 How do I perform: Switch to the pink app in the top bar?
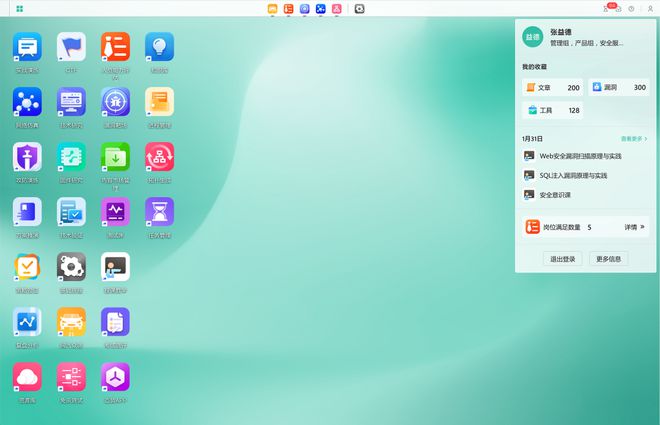coord(337,9)
